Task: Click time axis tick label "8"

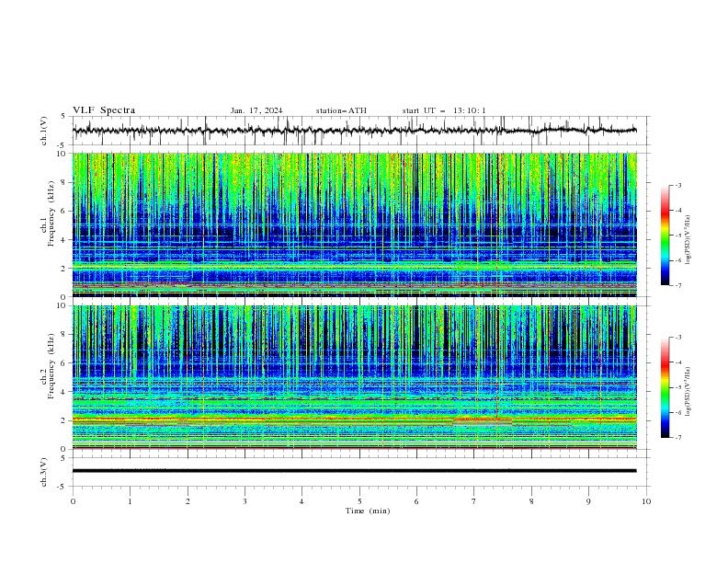Action: (531, 501)
